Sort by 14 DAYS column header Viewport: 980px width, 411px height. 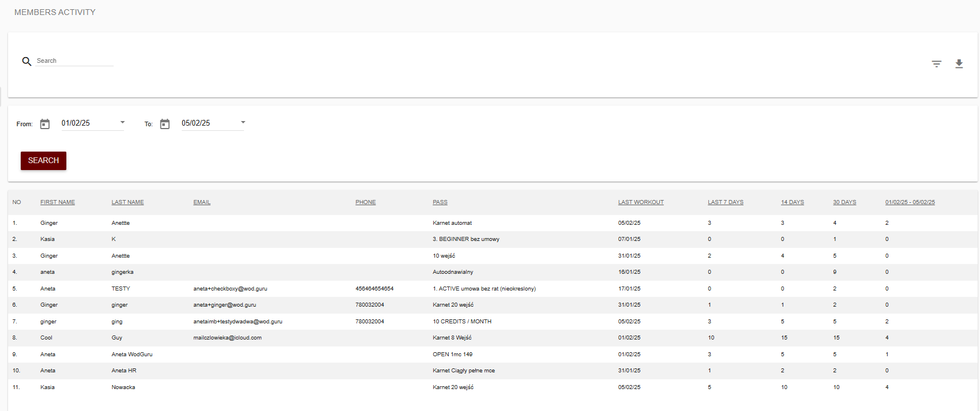coord(792,202)
